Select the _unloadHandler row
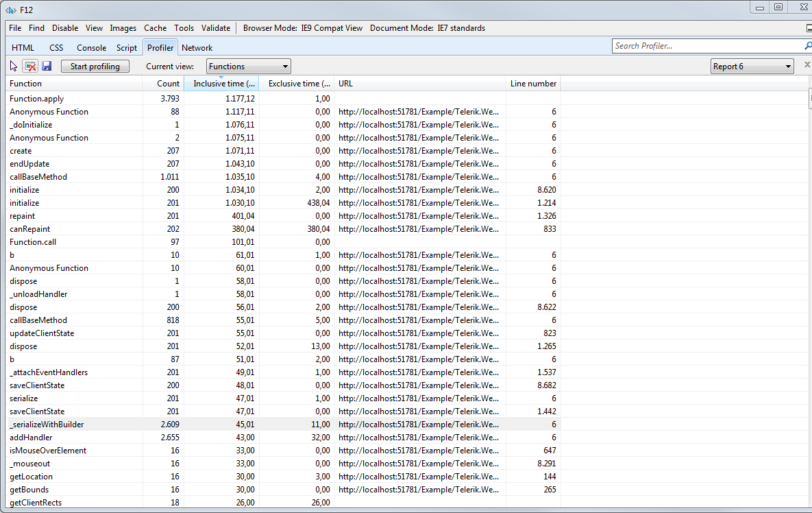The width and height of the screenshot is (812, 513). click(x=283, y=294)
